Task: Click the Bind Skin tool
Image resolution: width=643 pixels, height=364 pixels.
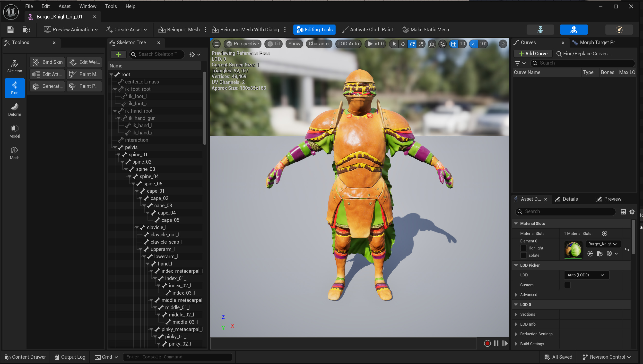Action: (48, 62)
